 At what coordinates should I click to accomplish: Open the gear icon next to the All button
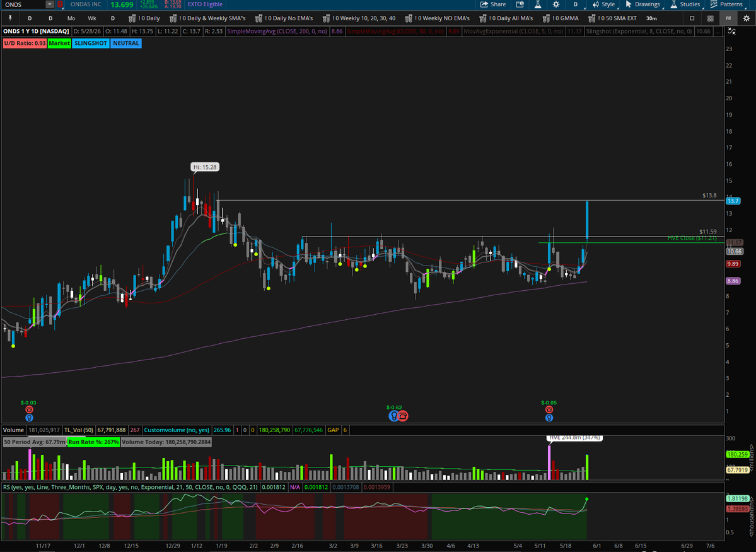pos(747,18)
